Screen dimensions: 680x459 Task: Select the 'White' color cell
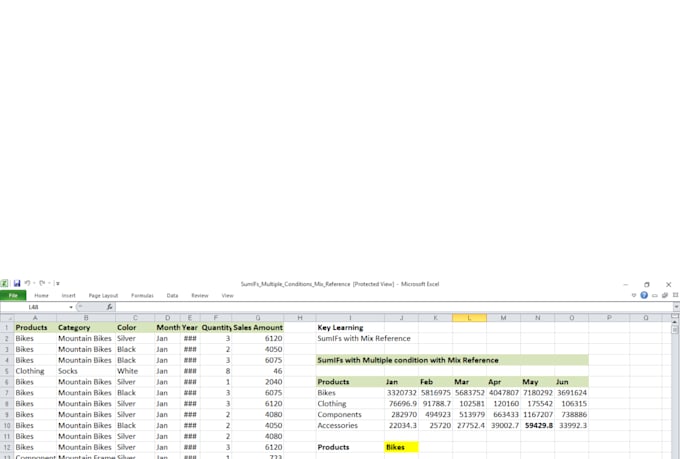135,371
